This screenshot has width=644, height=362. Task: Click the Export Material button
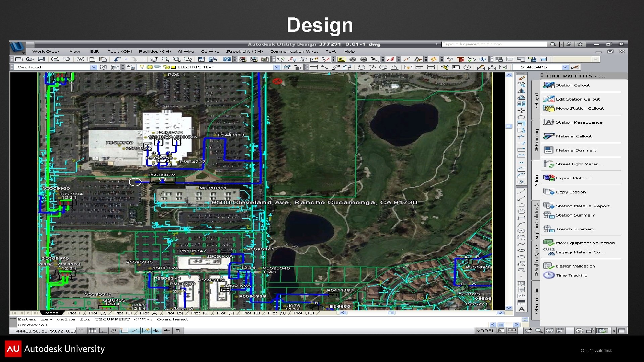tap(573, 178)
